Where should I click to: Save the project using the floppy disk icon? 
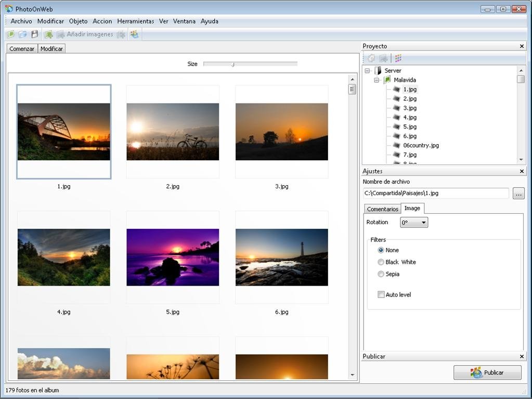(35, 34)
